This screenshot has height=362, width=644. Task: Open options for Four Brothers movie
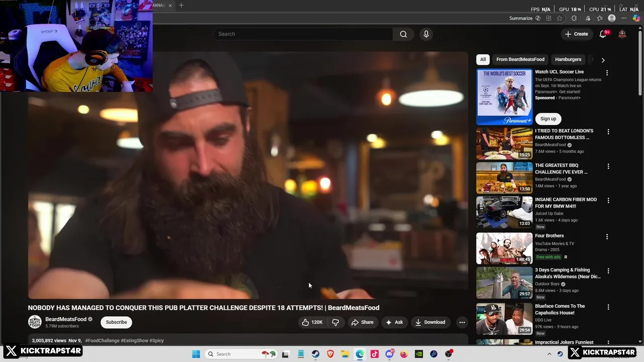[607, 236]
